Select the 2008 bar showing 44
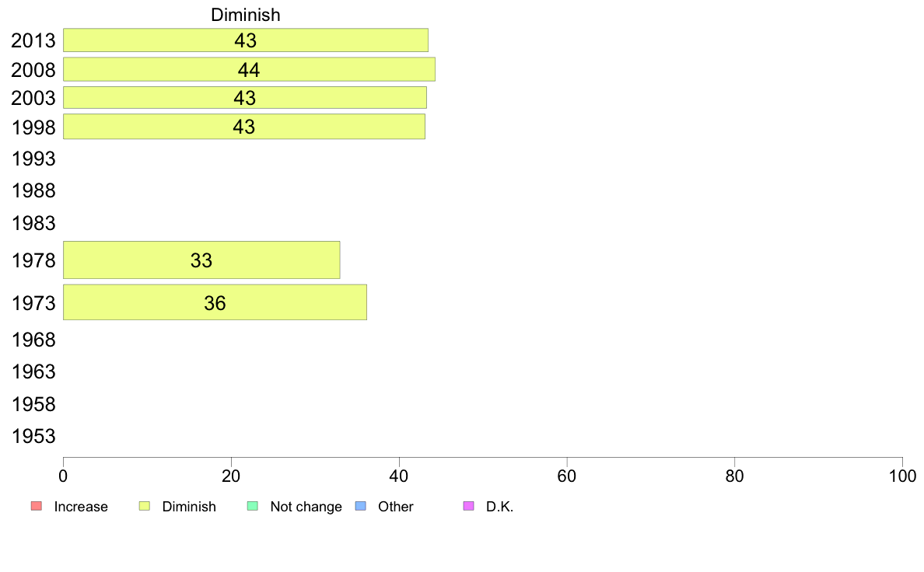 pos(249,69)
